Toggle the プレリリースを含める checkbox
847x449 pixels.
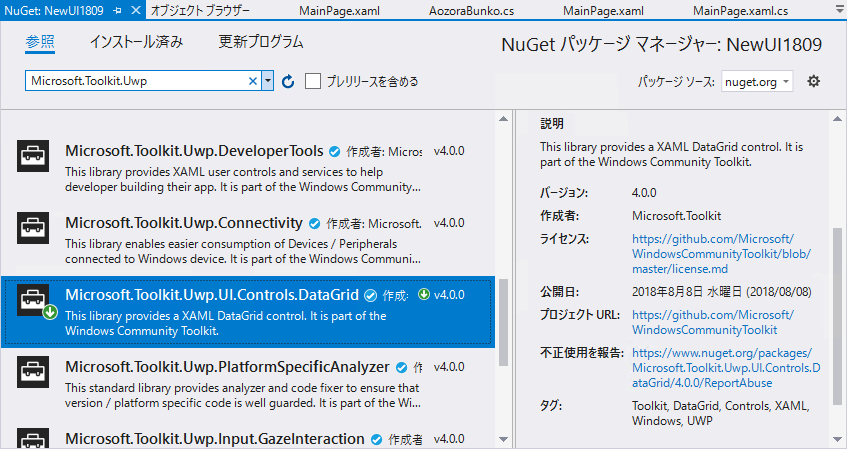click(313, 82)
